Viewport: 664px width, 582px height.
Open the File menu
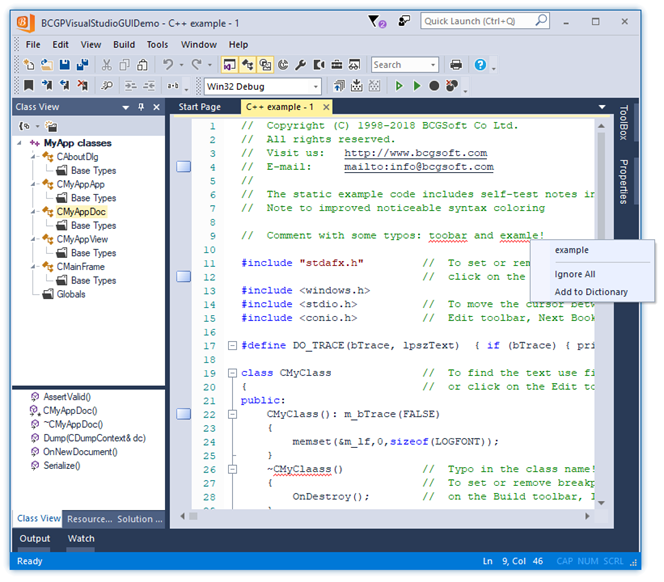point(33,44)
